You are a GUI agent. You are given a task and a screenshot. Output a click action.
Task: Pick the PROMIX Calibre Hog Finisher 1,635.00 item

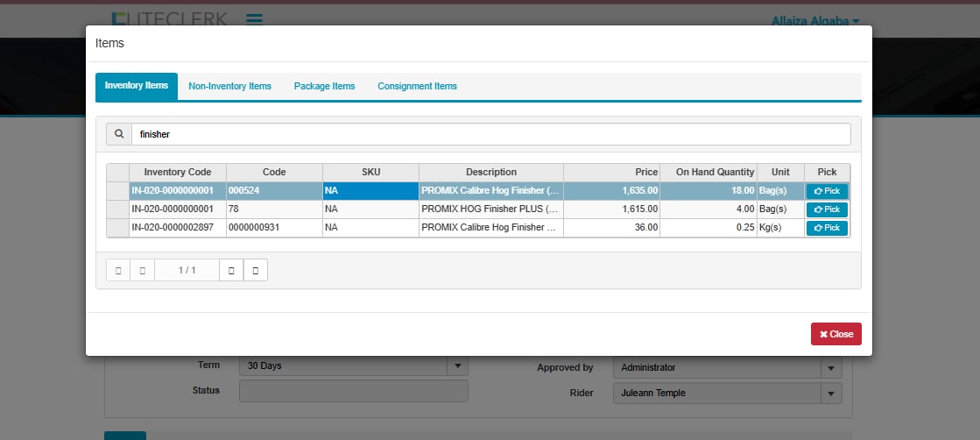[827, 192]
